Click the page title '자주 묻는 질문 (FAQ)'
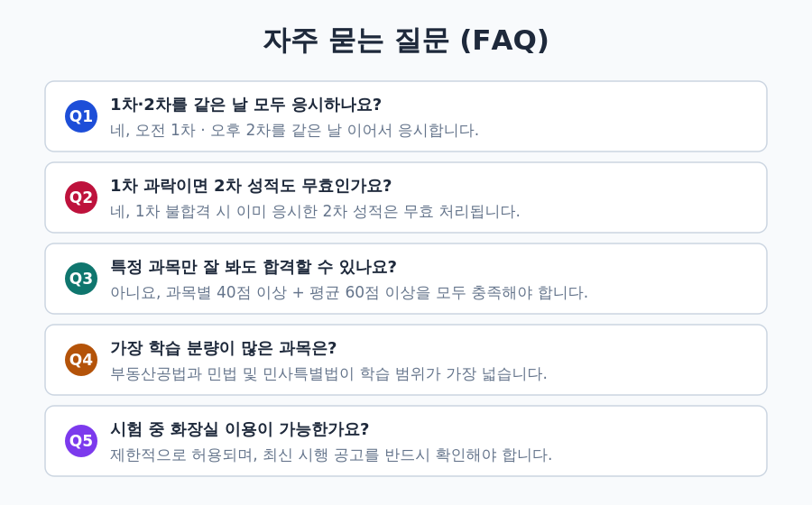Image resolution: width=812 pixels, height=505 pixels. pos(406,41)
